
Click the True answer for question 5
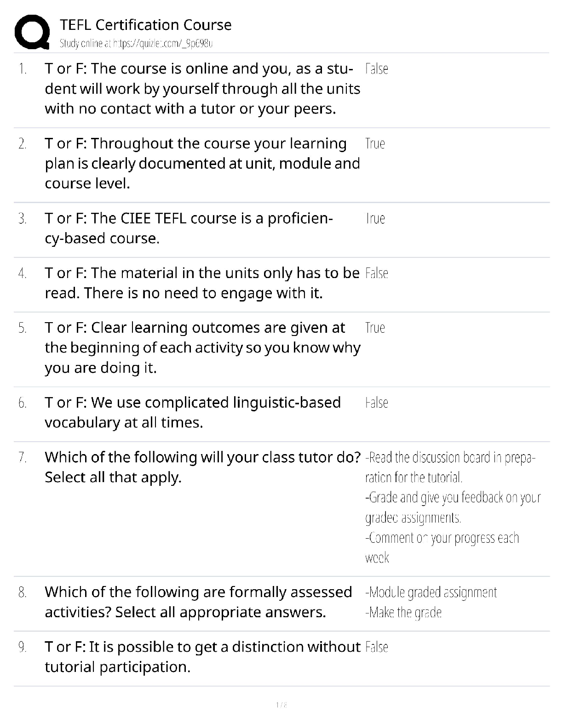coord(375,328)
